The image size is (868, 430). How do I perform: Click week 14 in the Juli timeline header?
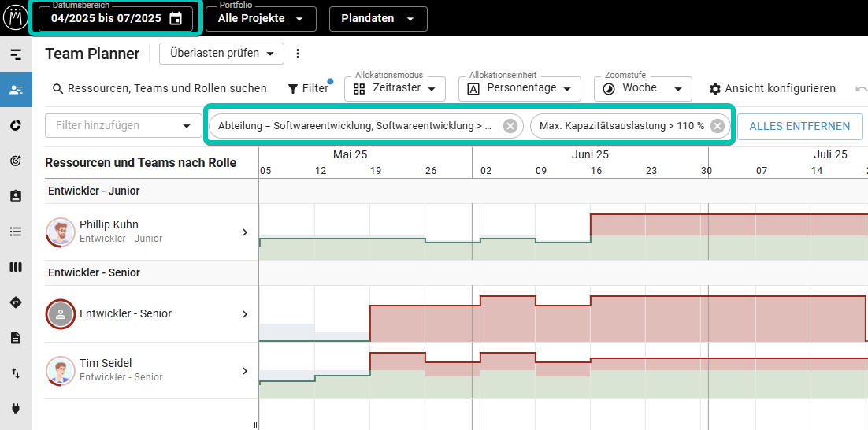(817, 171)
